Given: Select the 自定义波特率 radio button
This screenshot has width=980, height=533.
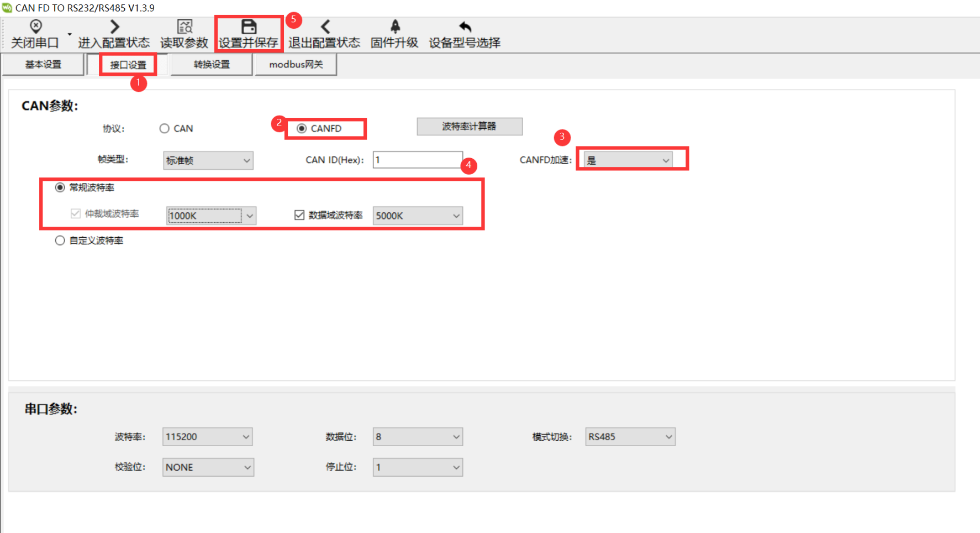Looking at the screenshot, I should 60,241.
